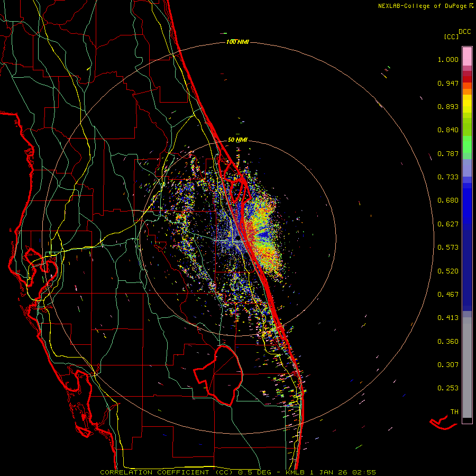Select the 0.947 legend value

448,83
